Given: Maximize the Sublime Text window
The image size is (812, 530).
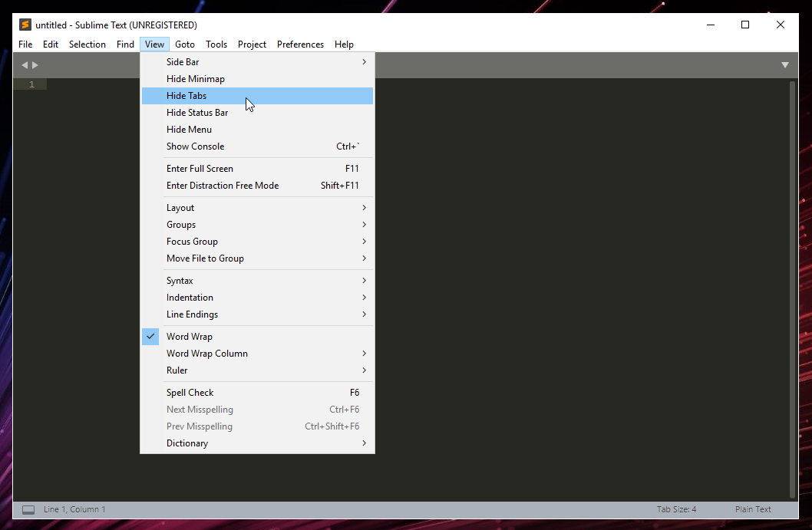Looking at the screenshot, I should pyautogui.click(x=745, y=25).
